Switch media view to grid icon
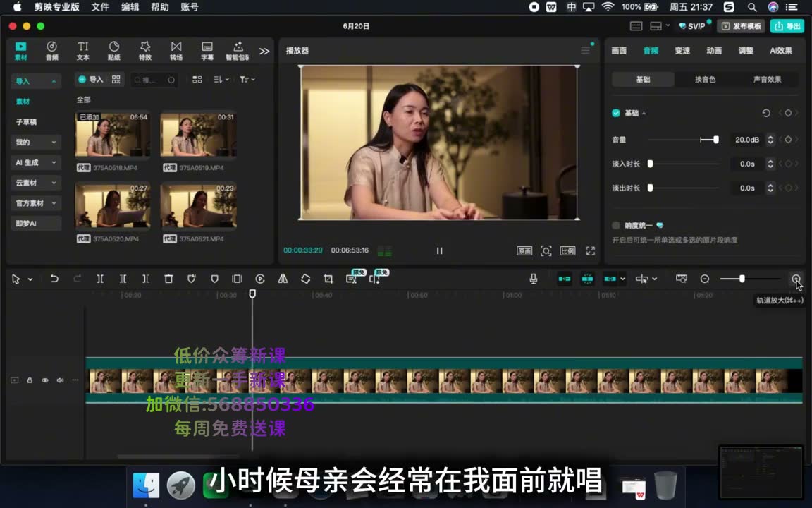The width and height of the screenshot is (812, 508). pyautogui.click(x=197, y=79)
